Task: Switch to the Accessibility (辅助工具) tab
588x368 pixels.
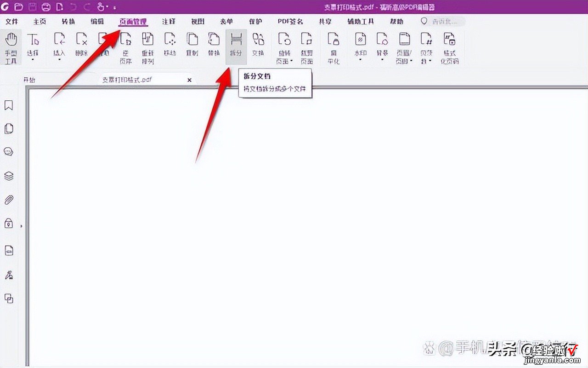Action: 361,22
